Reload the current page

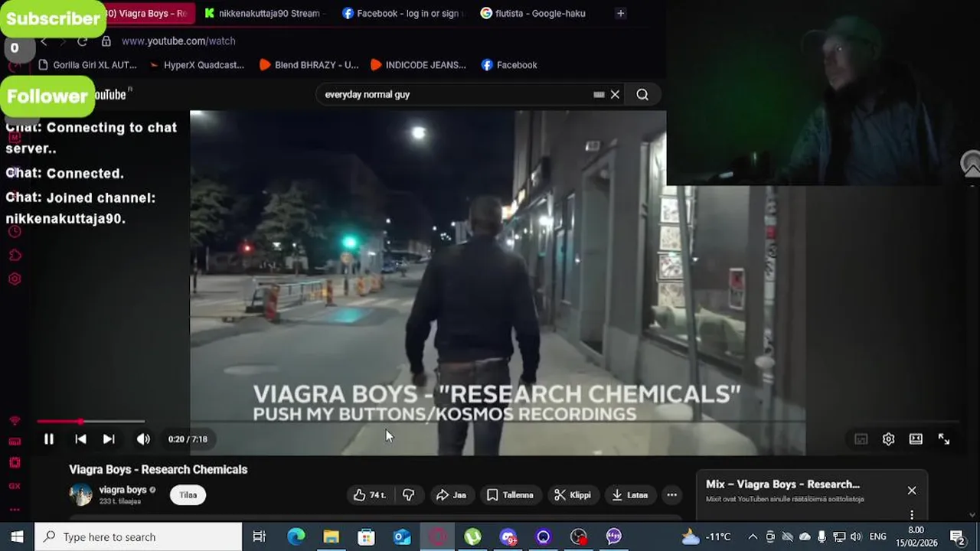pyautogui.click(x=82, y=41)
